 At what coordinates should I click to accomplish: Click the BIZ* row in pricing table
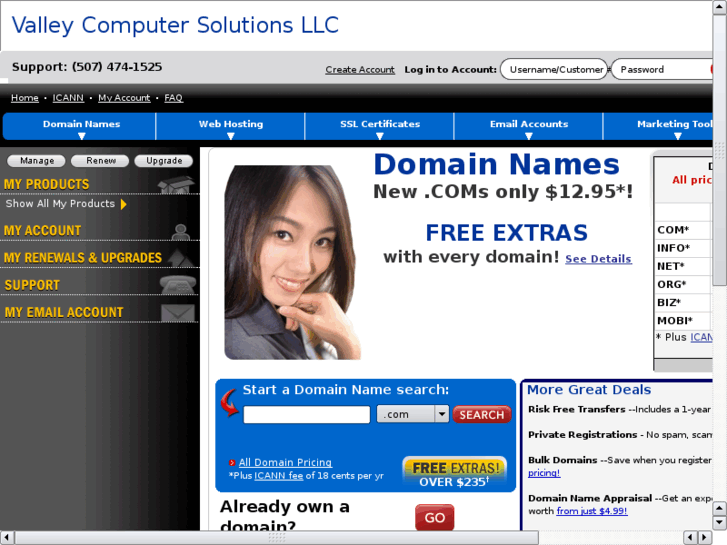click(x=683, y=302)
